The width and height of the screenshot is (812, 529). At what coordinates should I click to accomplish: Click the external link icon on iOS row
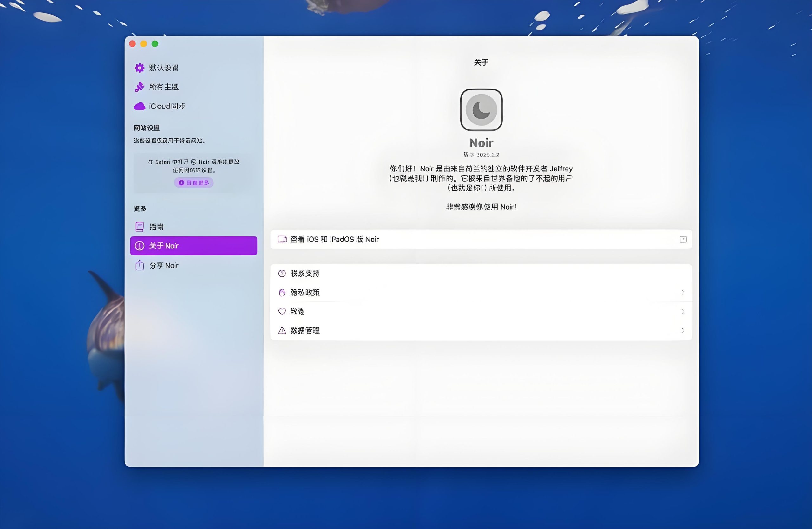[x=683, y=239]
